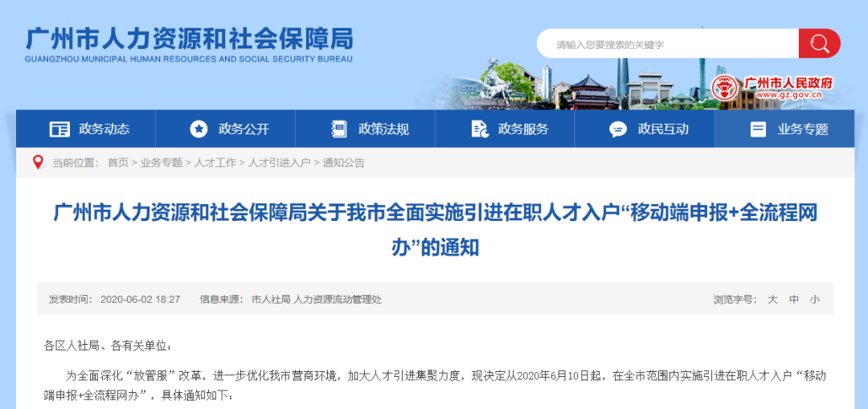Click the Guangzhou government red emblem logo

point(725,88)
